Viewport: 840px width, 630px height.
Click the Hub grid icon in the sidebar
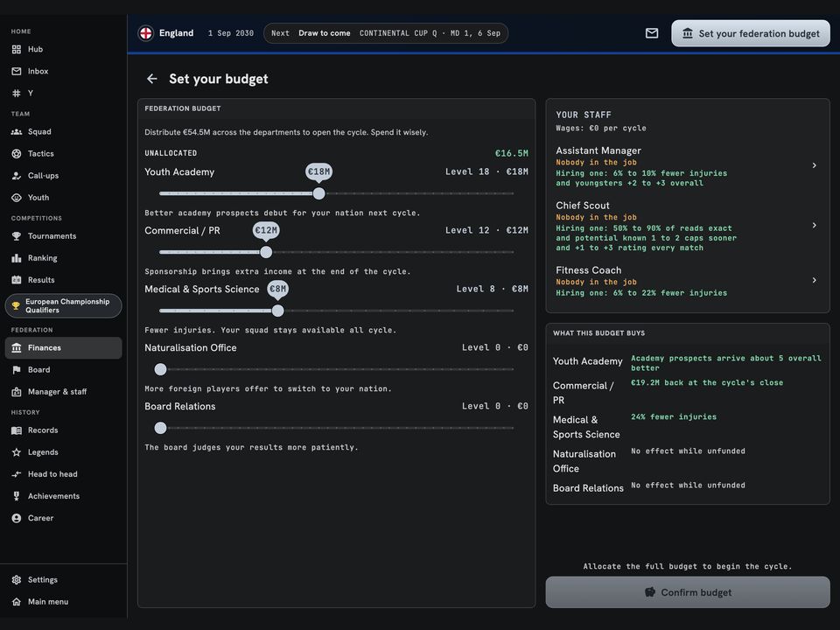[x=17, y=49]
